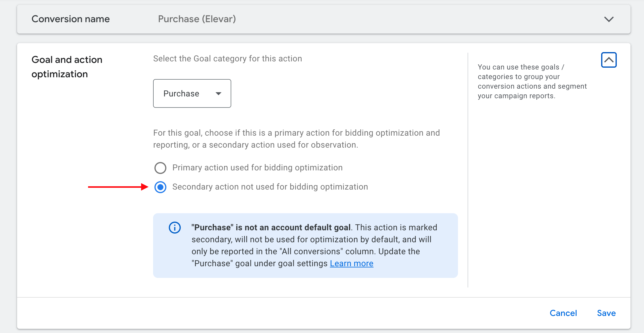Click the 'Goal and action optimization' heading
Screen dimensions: 644x333
tap(67, 67)
